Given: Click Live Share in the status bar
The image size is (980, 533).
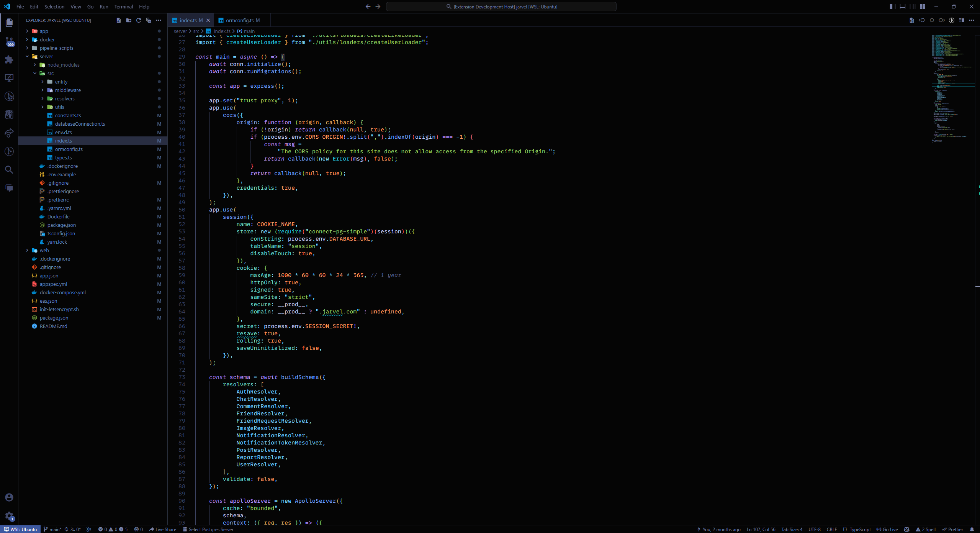Looking at the screenshot, I should pos(163,529).
